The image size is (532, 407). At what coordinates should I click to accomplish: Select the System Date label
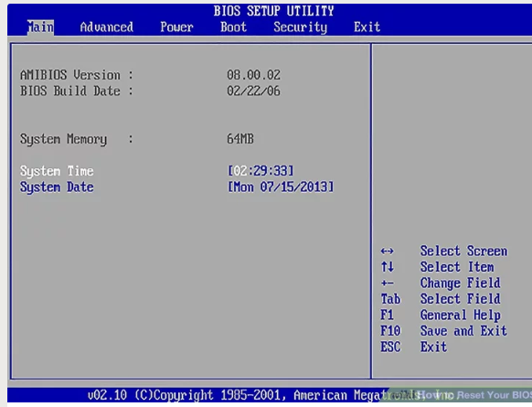pyautogui.click(x=57, y=187)
